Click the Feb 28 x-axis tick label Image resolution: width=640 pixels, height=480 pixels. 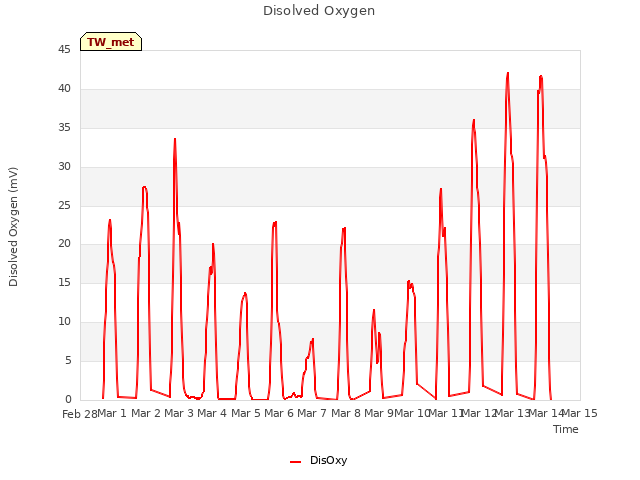pyautogui.click(x=80, y=414)
